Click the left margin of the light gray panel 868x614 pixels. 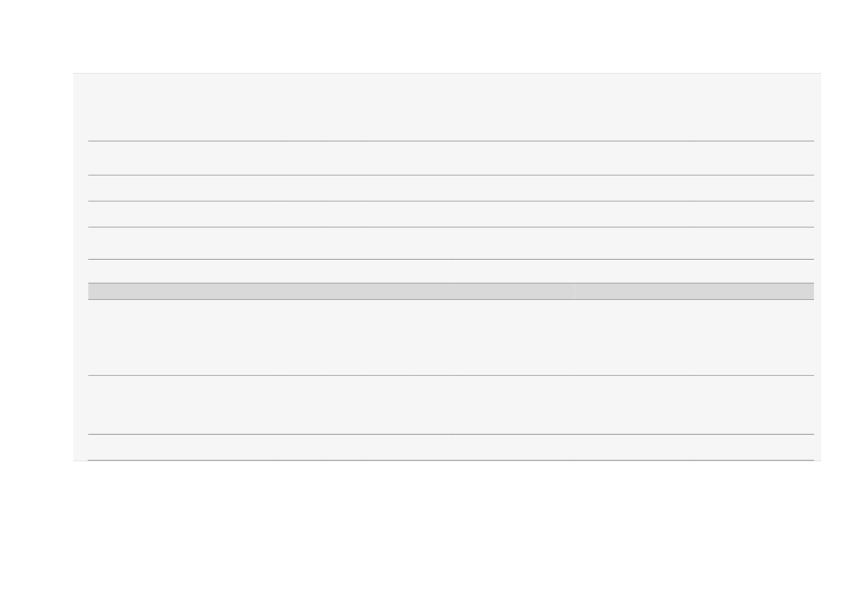point(80,267)
